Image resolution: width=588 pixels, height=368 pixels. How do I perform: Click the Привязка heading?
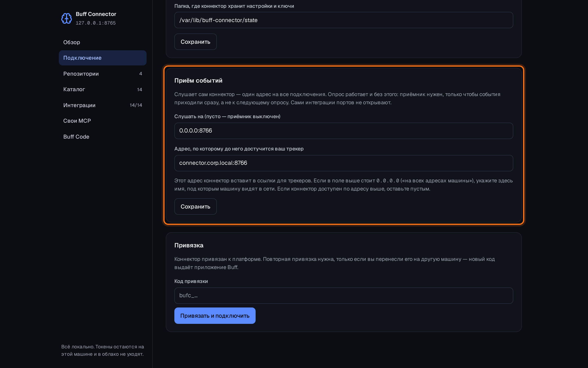pyautogui.click(x=189, y=245)
